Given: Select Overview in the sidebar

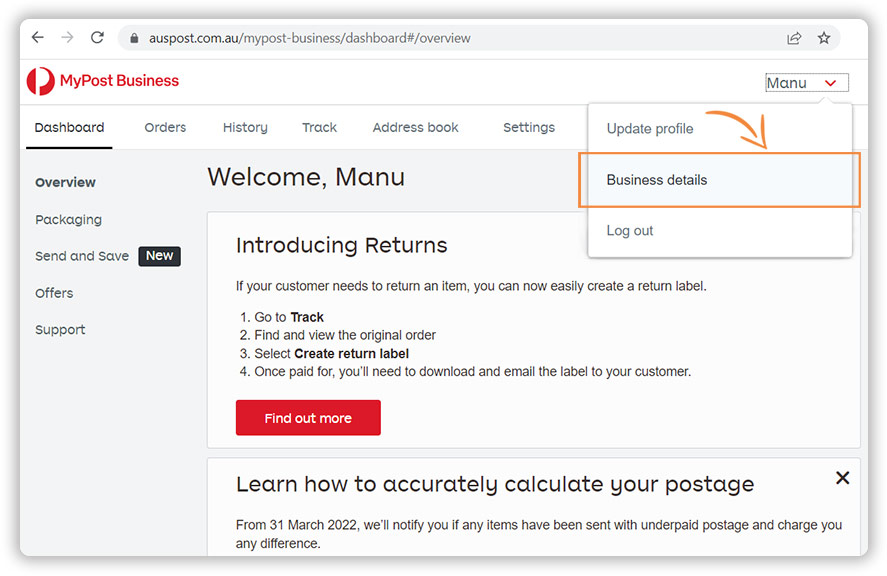Looking at the screenshot, I should (x=65, y=182).
